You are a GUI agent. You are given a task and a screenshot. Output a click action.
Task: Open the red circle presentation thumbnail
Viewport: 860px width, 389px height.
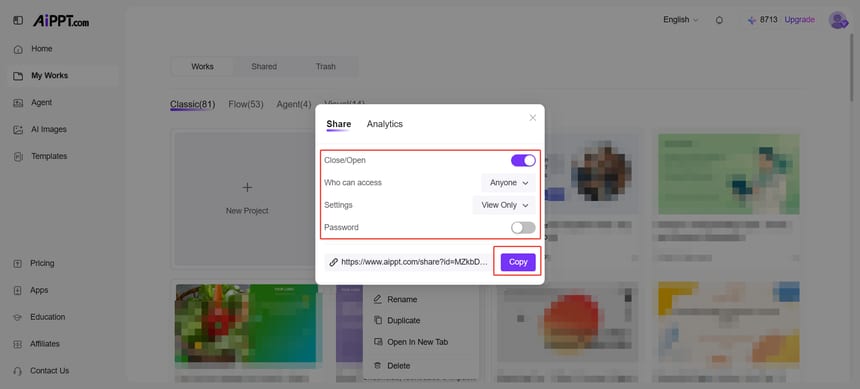point(568,323)
